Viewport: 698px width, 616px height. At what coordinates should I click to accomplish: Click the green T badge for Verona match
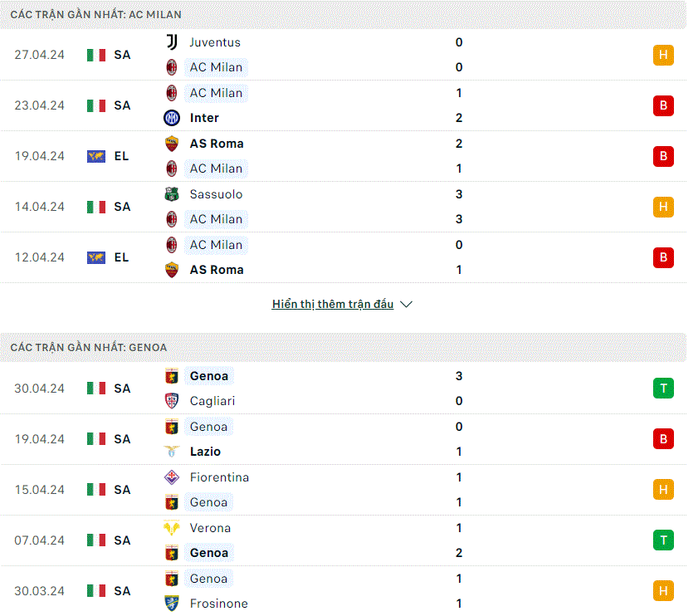(x=663, y=540)
